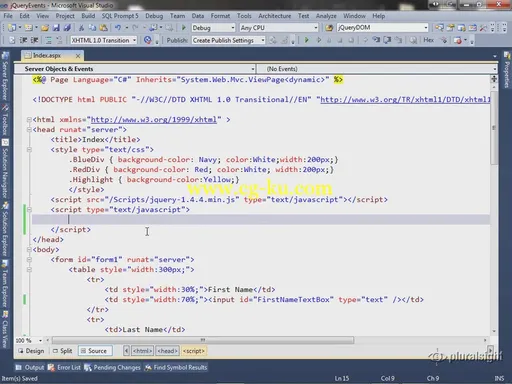This screenshot has height=384, width=512.
Task: Click the Save All toolbar icon
Action: point(67,28)
